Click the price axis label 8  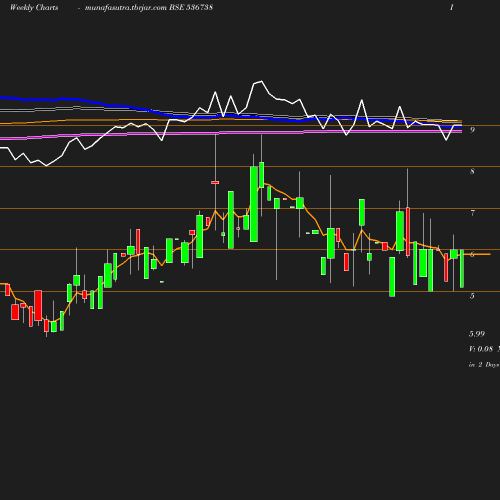coord(472,171)
